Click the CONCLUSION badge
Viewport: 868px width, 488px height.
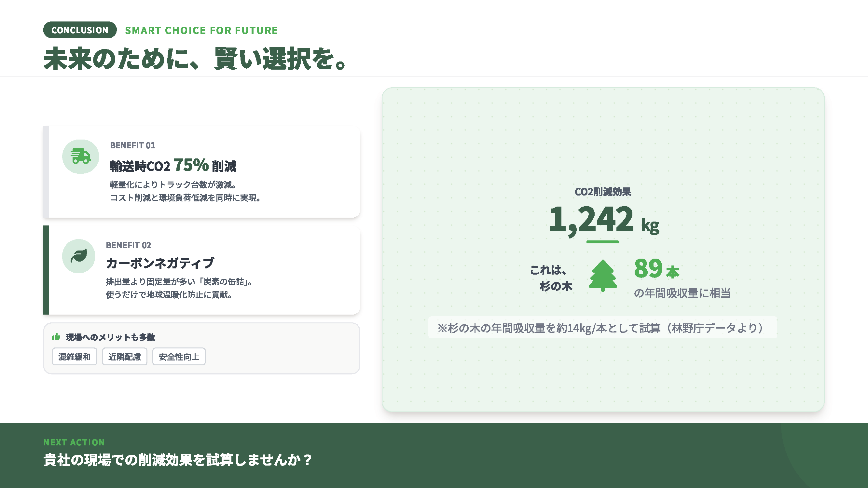tap(80, 30)
